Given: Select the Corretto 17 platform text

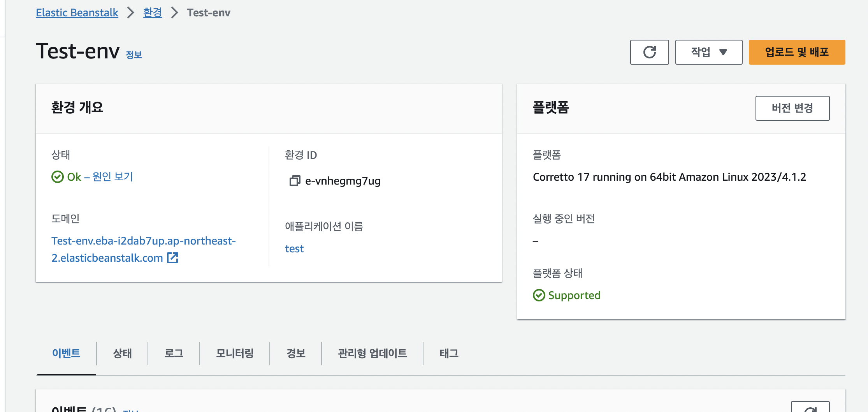Looking at the screenshot, I should pyautogui.click(x=669, y=177).
